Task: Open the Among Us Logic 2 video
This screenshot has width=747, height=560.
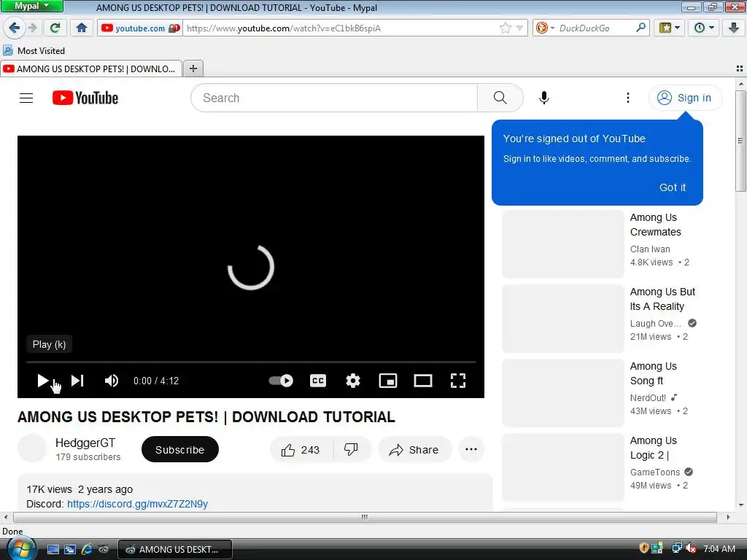Action: 653,448
